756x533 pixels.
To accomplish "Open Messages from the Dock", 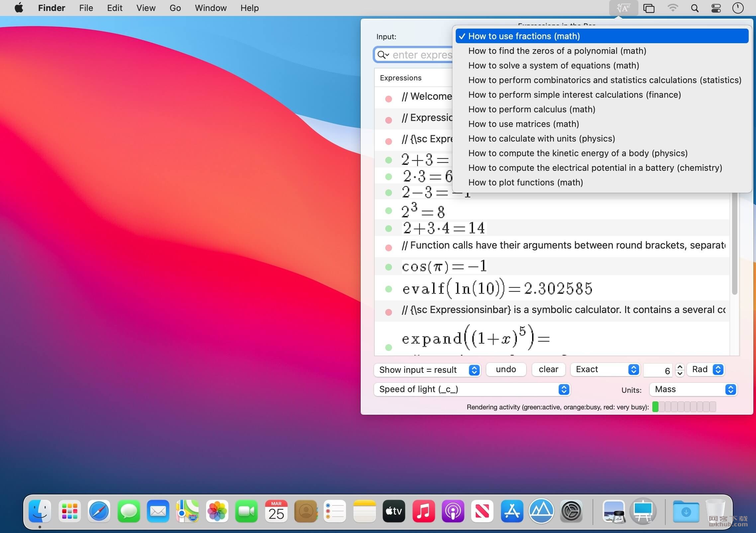I will point(129,511).
